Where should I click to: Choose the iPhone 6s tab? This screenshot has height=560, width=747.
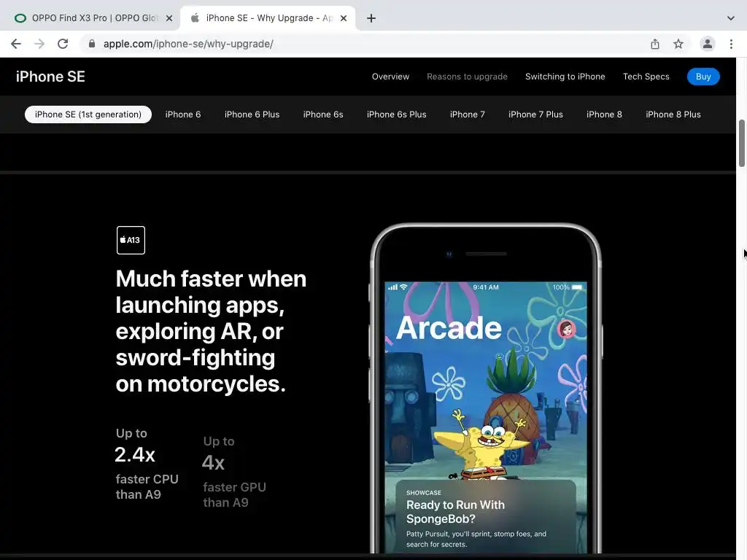pyautogui.click(x=323, y=114)
